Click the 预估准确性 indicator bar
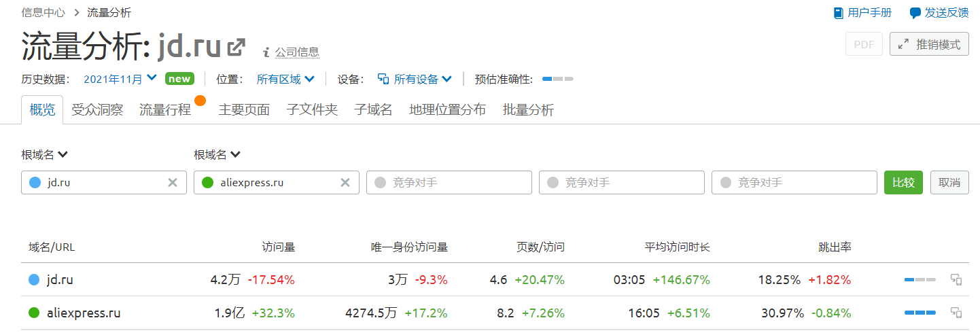 click(558, 79)
